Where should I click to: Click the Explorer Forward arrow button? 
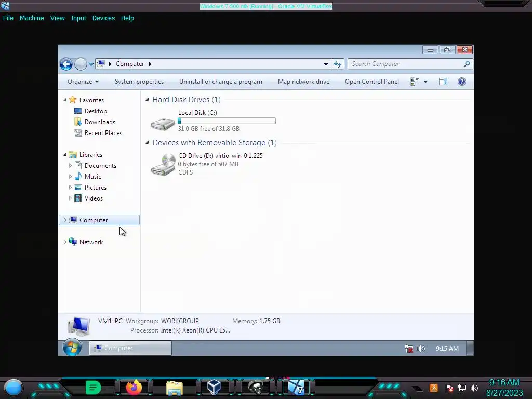(x=81, y=64)
